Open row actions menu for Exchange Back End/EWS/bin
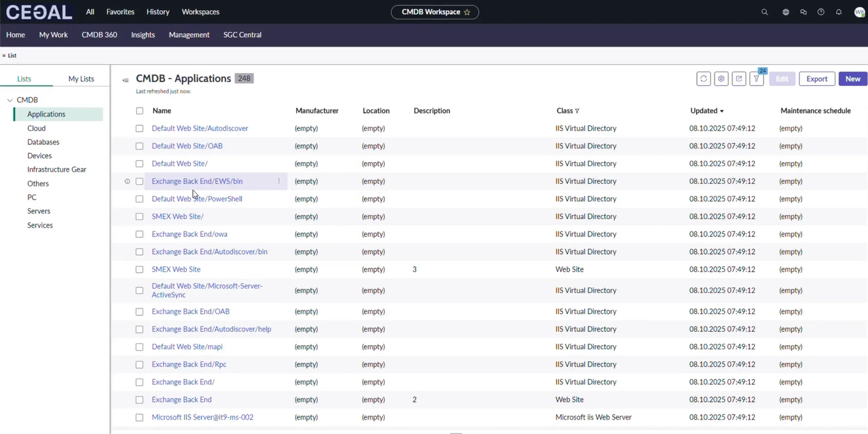This screenshot has width=868, height=434. [x=279, y=181]
